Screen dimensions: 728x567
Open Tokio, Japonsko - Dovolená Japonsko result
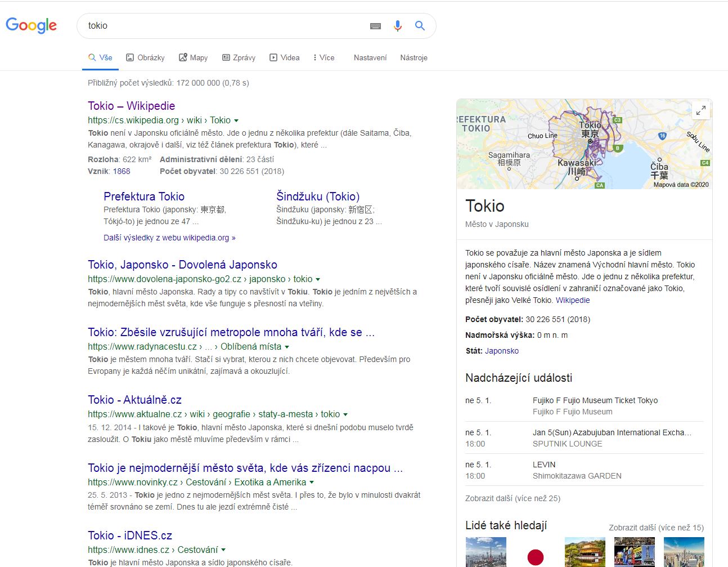coord(182,265)
